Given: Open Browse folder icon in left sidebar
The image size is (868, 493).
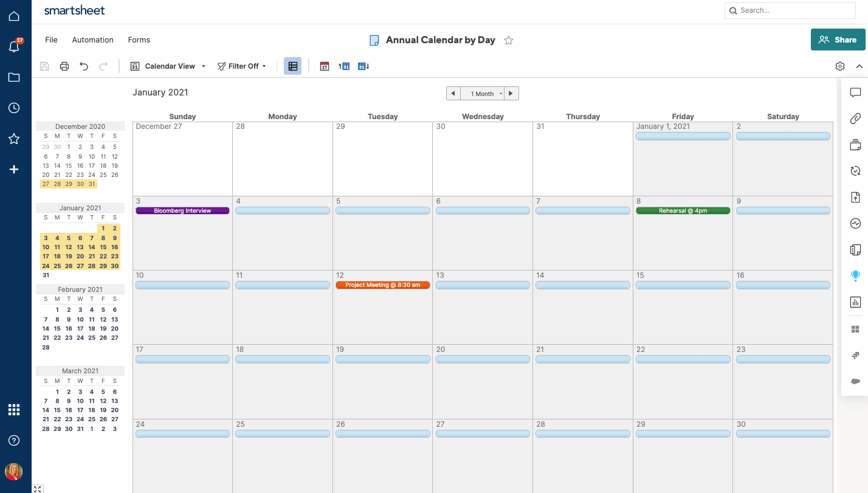Looking at the screenshot, I should pyautogui.click(x=14, y=77).
